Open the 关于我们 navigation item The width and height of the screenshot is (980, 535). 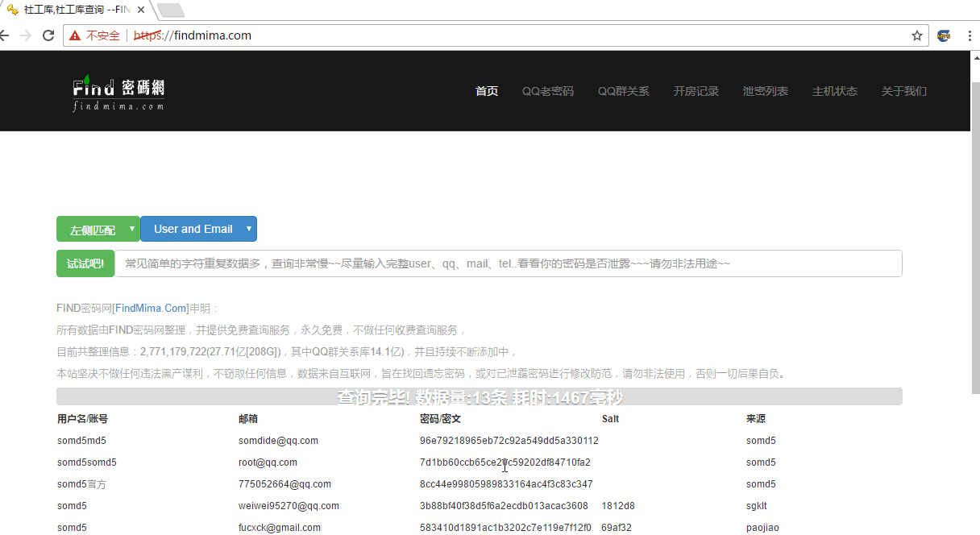click(x=904, y=91)
